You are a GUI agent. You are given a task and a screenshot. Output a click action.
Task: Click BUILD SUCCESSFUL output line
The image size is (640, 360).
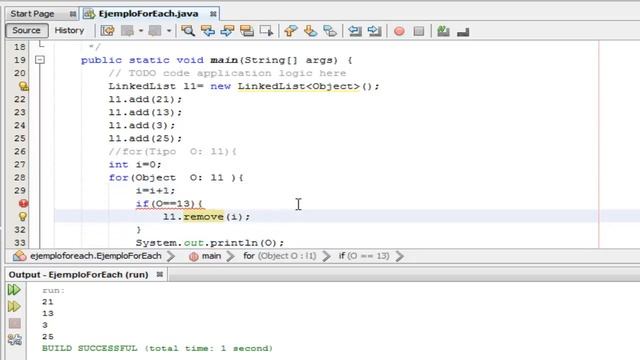point(157,348)
